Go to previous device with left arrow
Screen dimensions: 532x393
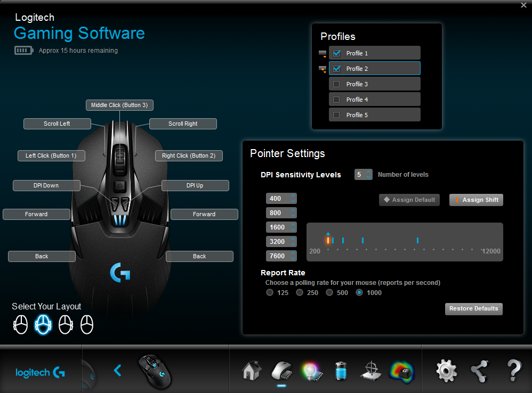(x=118, y=370)
